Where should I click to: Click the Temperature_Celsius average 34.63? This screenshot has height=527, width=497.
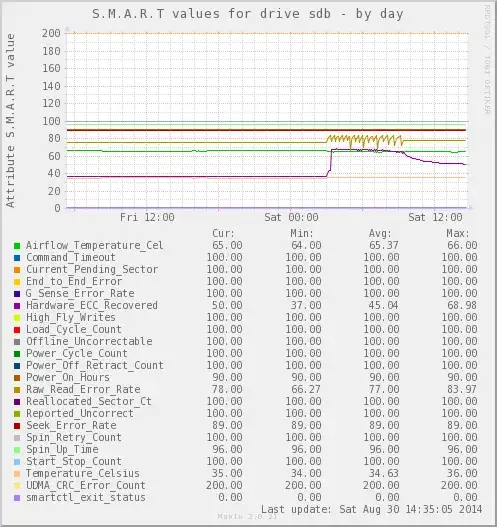384,474
